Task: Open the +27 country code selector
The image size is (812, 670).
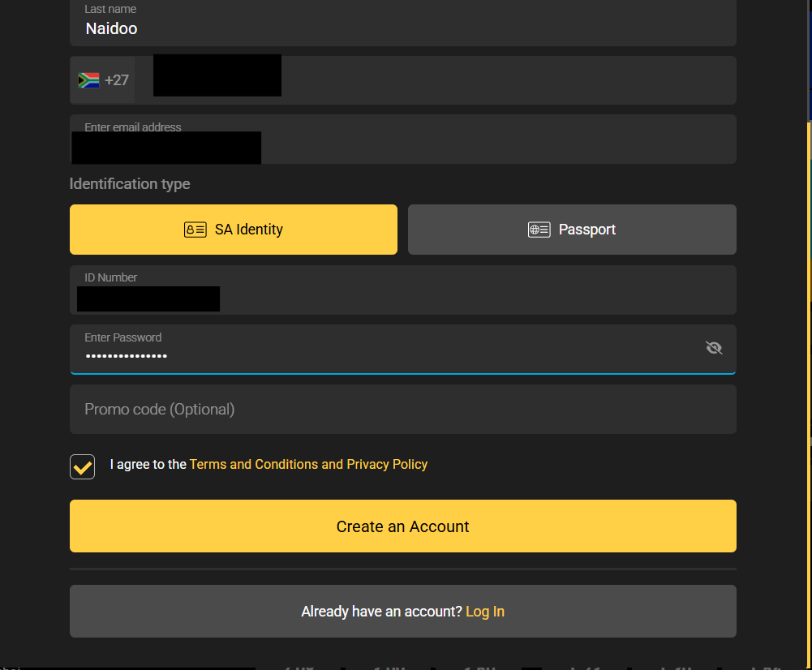Action: [x=102, y=79]
